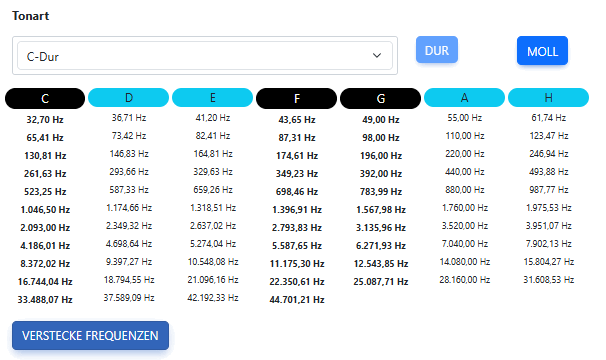Select the H note header
This screenshot has height=360, width=606.
click(x=548, y=97)
